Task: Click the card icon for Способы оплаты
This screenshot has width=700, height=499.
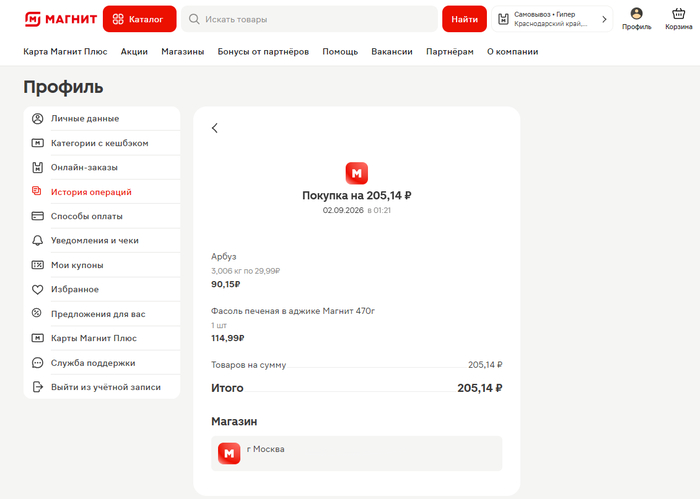Action: point(38,216)
